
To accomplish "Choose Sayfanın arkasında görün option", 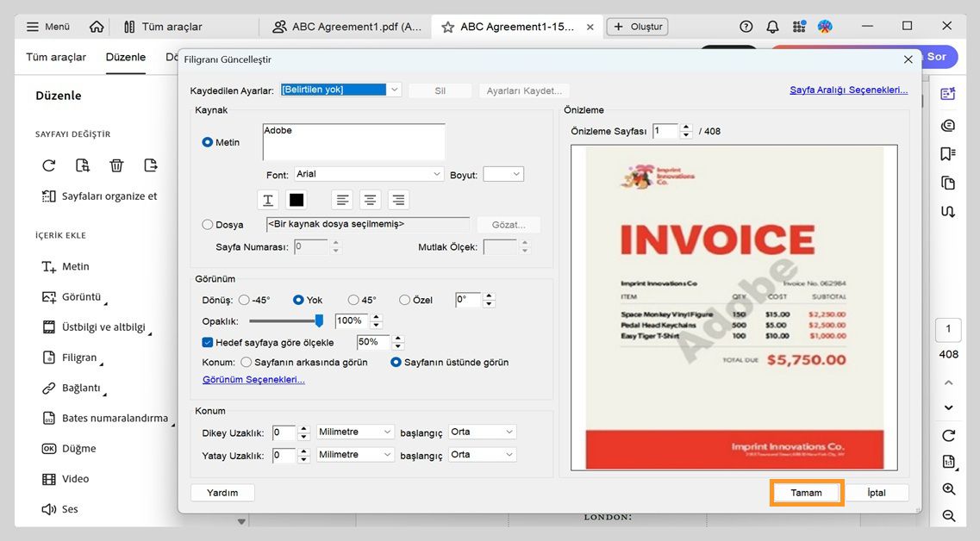I will click(x=248, y=362).
